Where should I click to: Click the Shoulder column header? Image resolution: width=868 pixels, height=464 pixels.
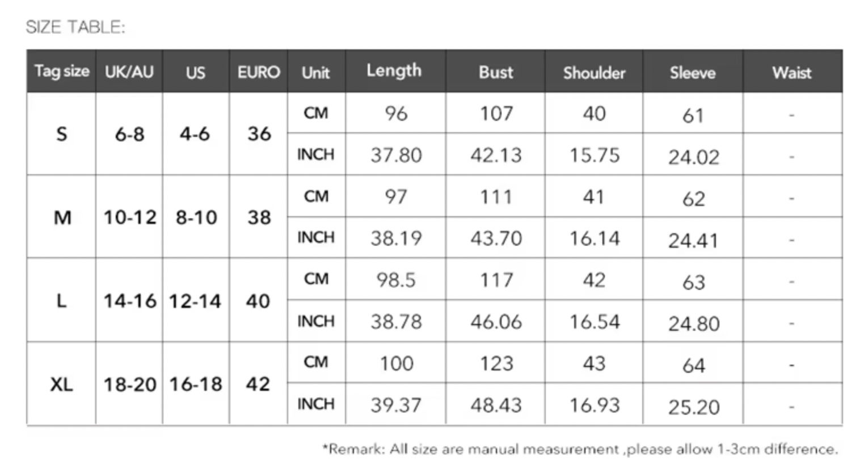coord(594,73)
